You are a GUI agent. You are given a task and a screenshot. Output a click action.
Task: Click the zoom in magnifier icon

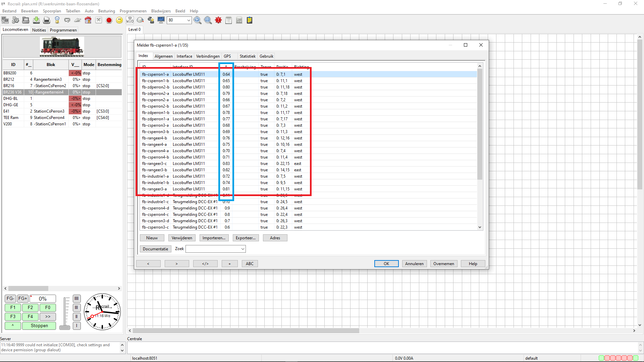pyautogui.click(x=198, y=20)
